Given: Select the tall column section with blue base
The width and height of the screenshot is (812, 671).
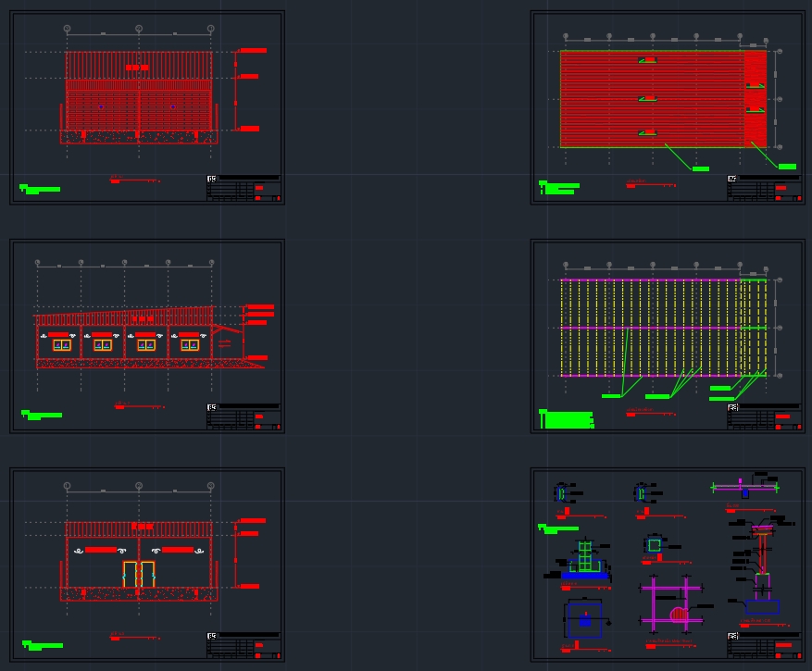Looking at the screenshot, I should click(x=762, y=569).
